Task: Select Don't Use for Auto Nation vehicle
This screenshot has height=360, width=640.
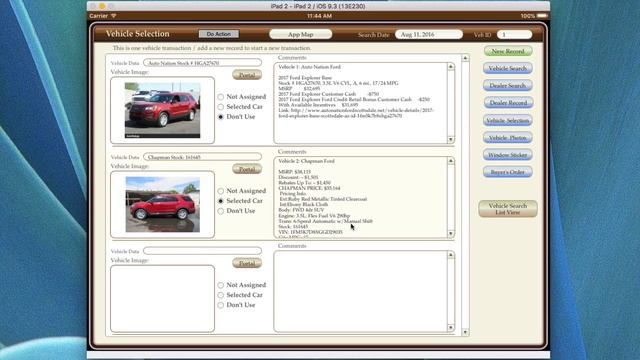Action: 221,117
